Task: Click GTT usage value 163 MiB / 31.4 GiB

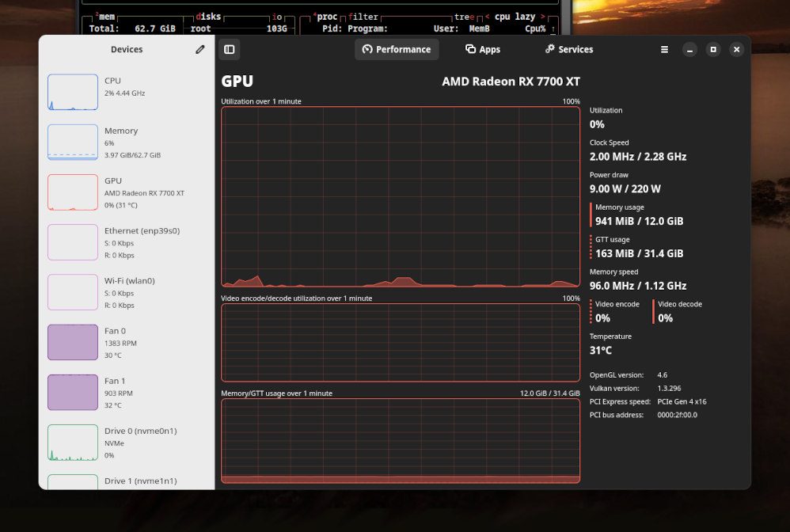Action: tap(640, 253)
